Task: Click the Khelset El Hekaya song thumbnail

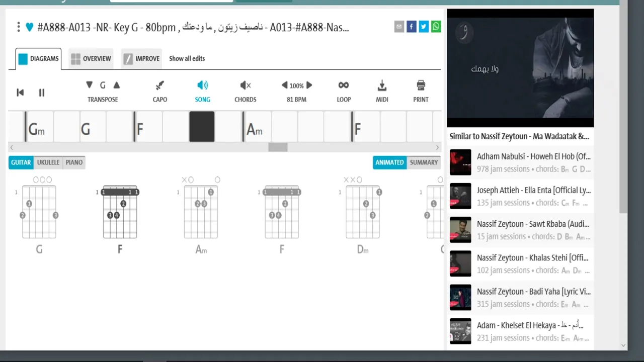Action: [460, 331]
